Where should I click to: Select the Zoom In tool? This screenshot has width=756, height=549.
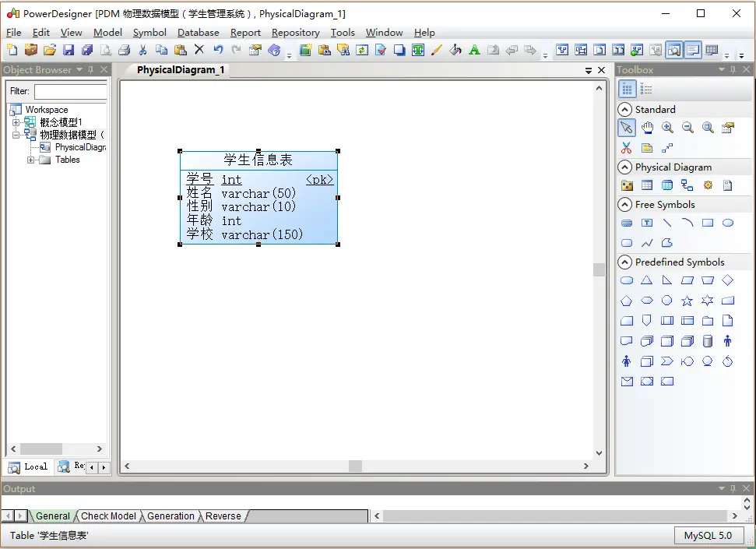click(x=667, y=127)
